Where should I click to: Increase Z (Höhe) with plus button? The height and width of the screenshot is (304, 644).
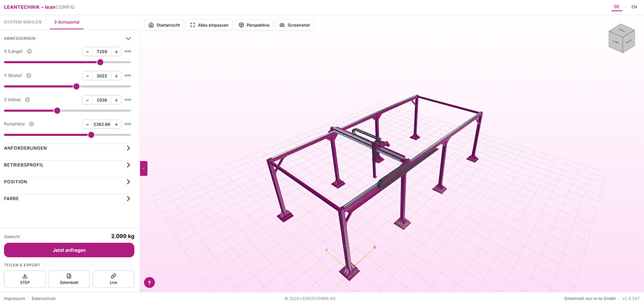click(x=116, y=100)
